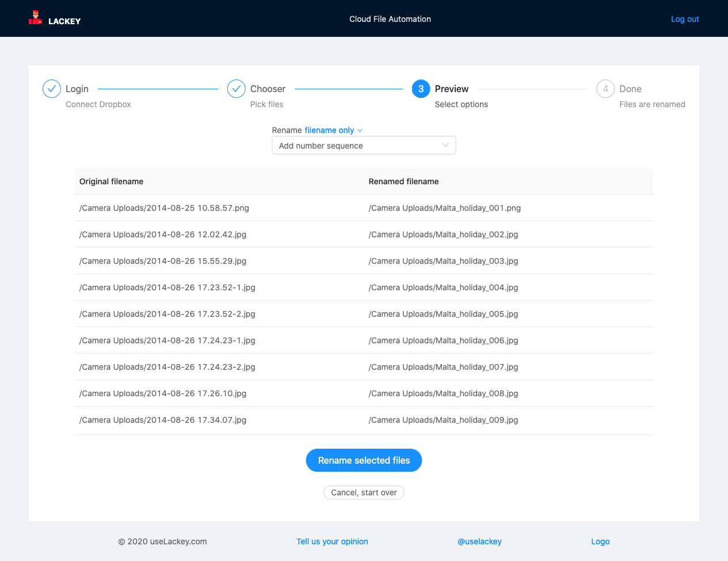This screenshot has width=728, height=561.
Task: Click original file 2014-08-26 17.24.23-2.jpg
Action: (x=167, y=367)
